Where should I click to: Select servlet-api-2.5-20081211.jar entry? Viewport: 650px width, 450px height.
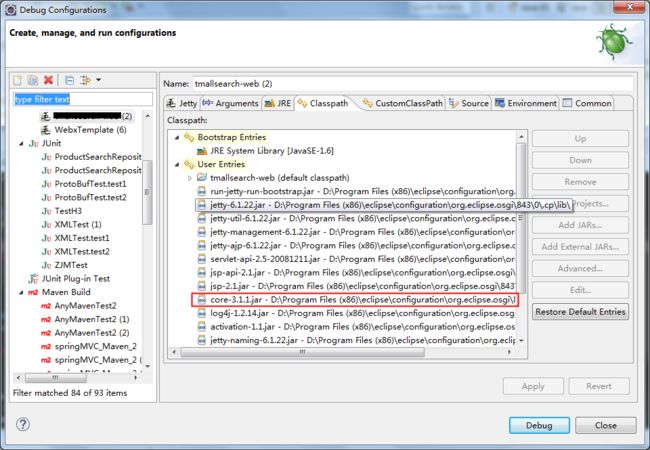(x=356, y=259)
